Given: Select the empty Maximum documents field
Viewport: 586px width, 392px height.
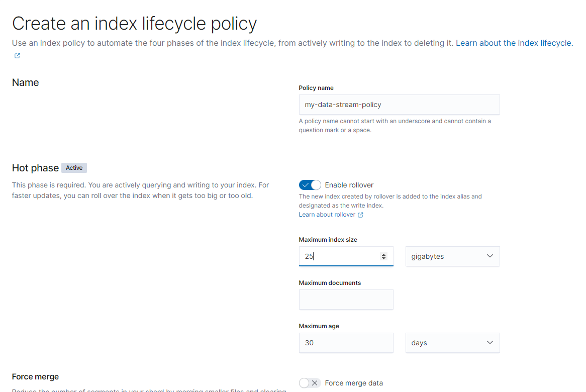Looking at the screenshot, I should [346, 300].
